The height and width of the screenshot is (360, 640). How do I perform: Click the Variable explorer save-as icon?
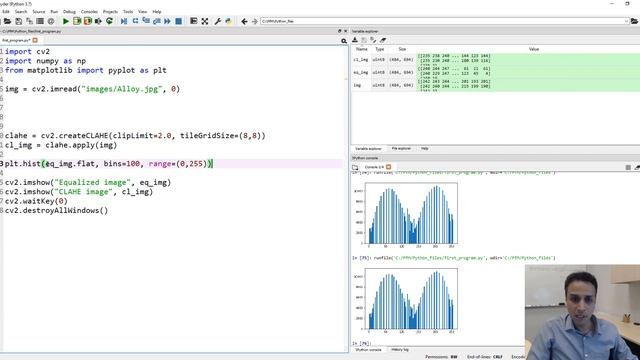(x=373, y=40)
